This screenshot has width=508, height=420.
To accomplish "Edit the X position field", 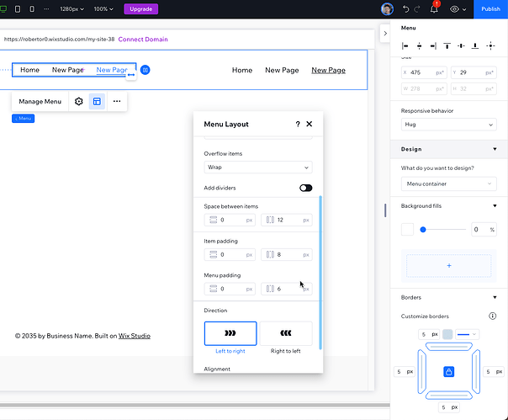I will 424,72.
